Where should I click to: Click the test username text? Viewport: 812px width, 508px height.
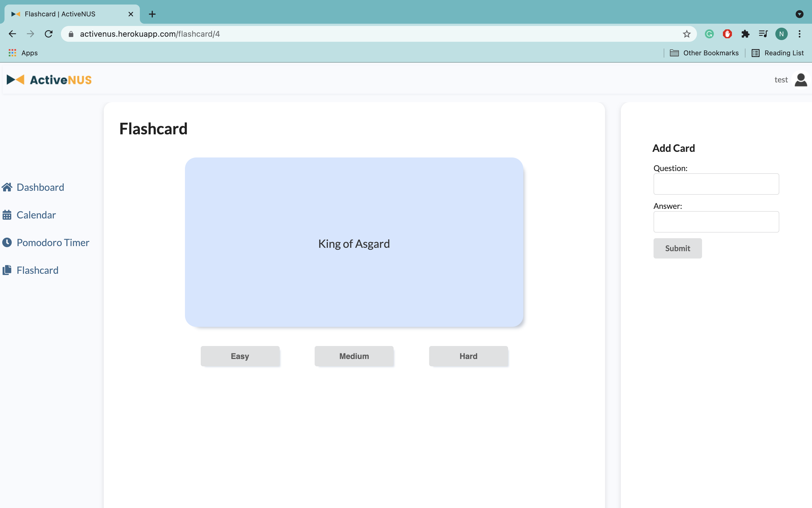(x=781, y=80)
